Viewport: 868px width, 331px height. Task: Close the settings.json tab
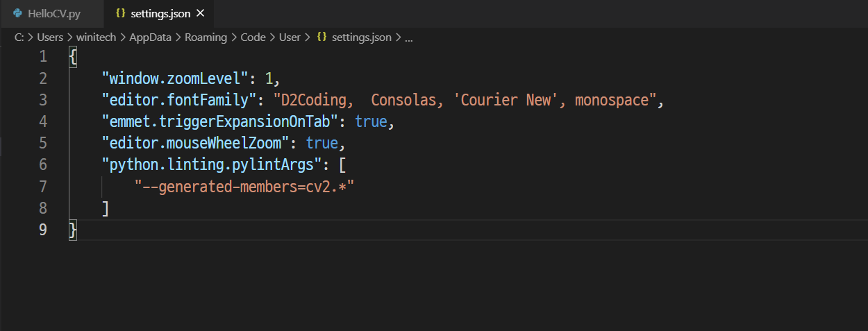201,13
